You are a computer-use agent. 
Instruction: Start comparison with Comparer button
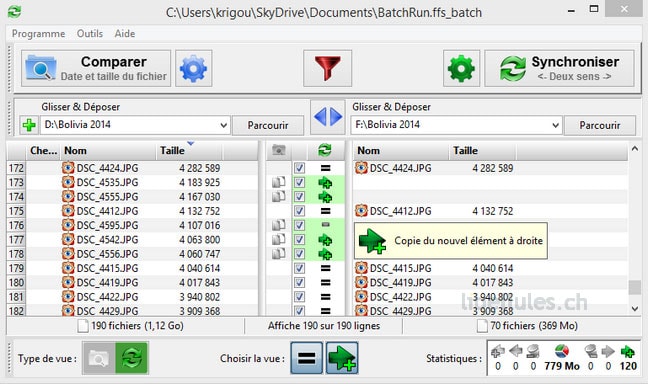click(96, 69)
